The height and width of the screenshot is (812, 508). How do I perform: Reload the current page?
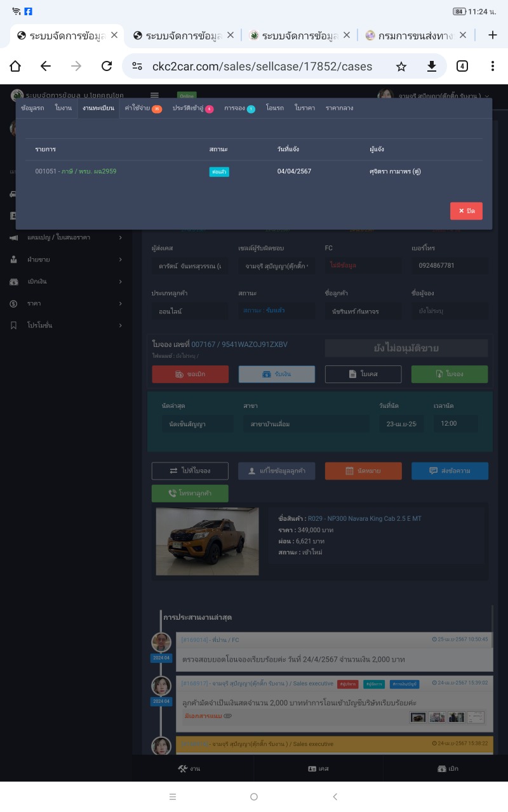(x=107, y=66)
